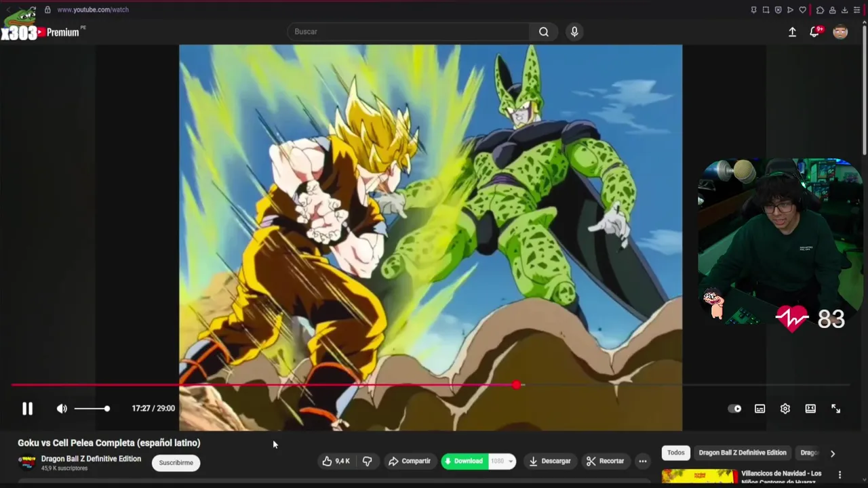Bookmark the page with the heart icon
This screenshot has width=868, height=488.
pyautogui.click(x=802, y=9)
